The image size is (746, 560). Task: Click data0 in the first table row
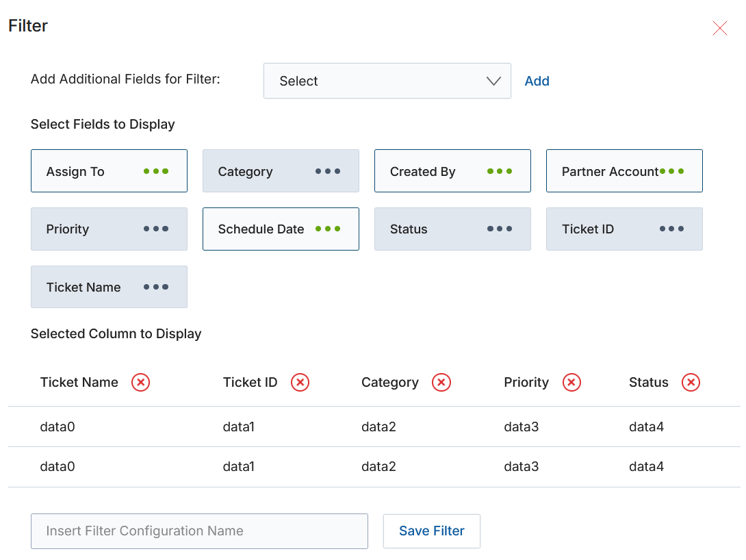click(57, 427)
